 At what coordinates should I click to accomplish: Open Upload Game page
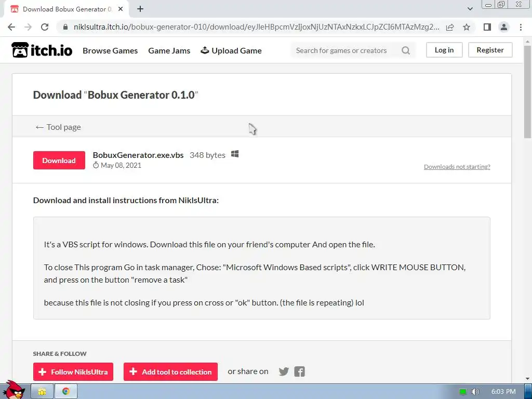231,50
